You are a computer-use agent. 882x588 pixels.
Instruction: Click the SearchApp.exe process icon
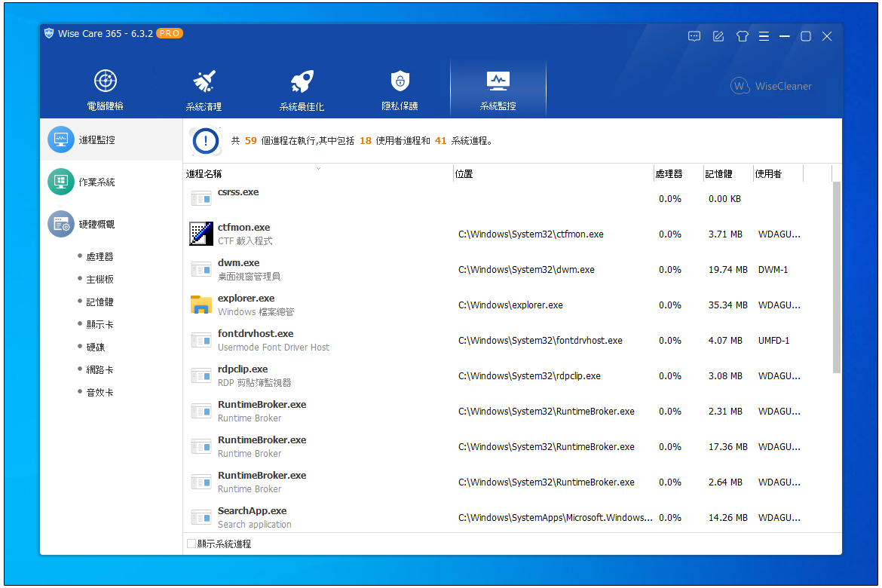tap(201, 517)
